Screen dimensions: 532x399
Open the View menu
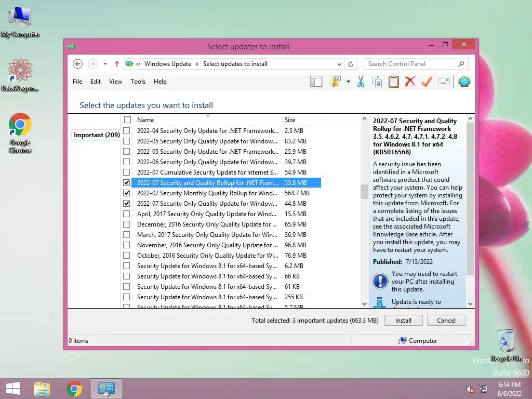[x=115, y=82]
